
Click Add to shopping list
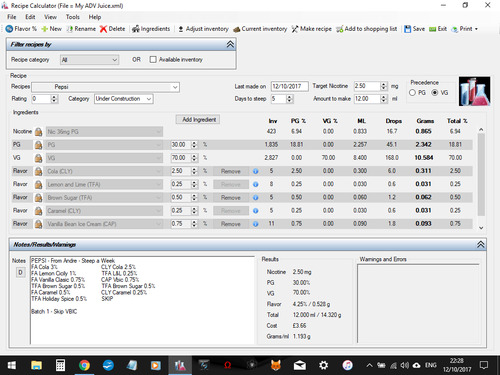[366, 29]
